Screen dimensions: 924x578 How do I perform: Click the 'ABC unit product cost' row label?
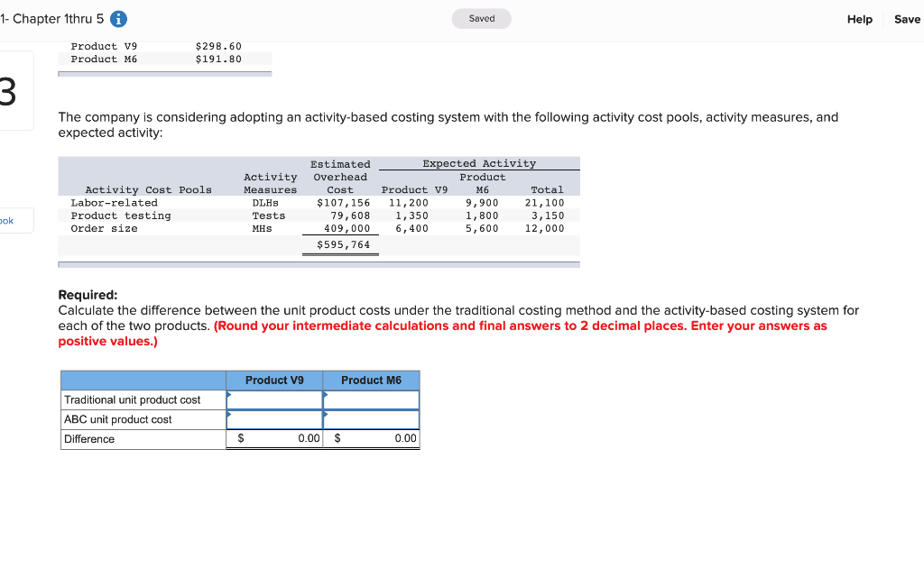click(x=118, y=419)
